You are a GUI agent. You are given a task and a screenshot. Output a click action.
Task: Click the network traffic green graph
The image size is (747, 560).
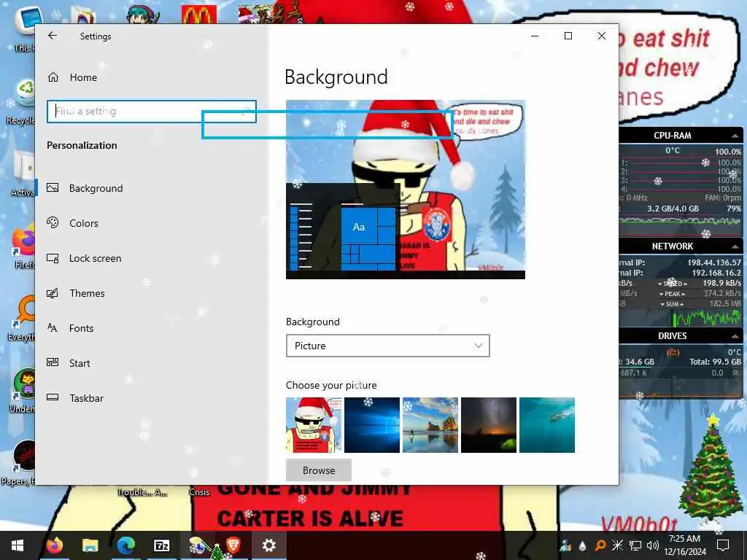tap(707, 318)
